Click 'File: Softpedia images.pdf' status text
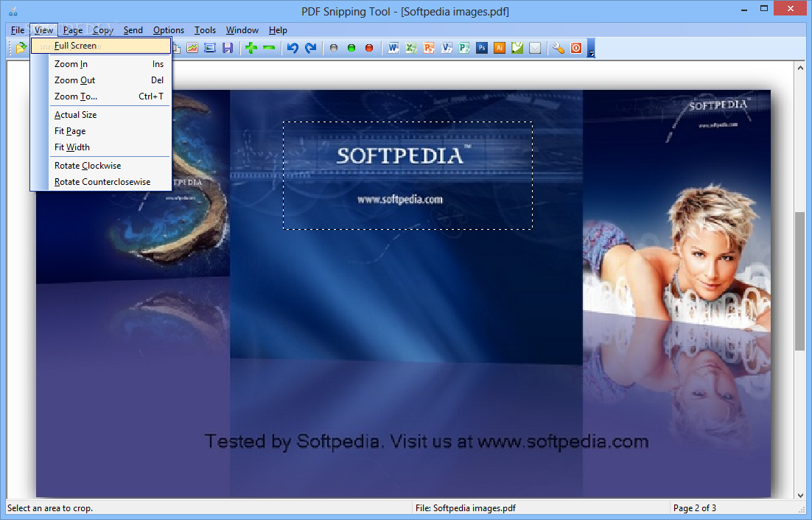This screenshot has height=520, width=812. click(466, 508)
